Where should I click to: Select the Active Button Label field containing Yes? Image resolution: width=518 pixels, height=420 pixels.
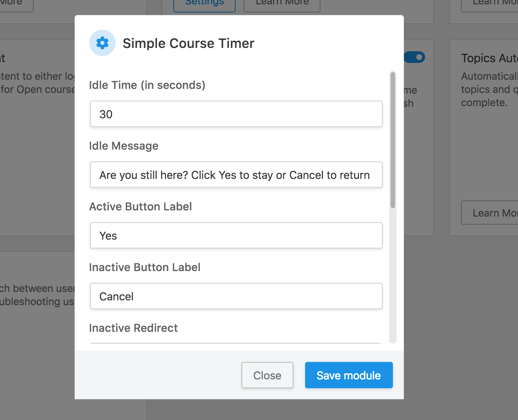pyautogui.click(x=236, y=236)
